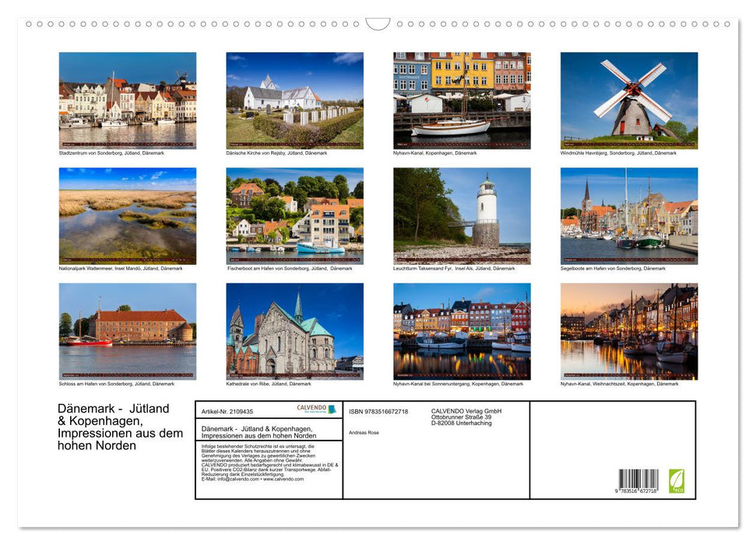Click the blue banner in the CALVENDO logo
756x545 pixels.
(331, 410)
